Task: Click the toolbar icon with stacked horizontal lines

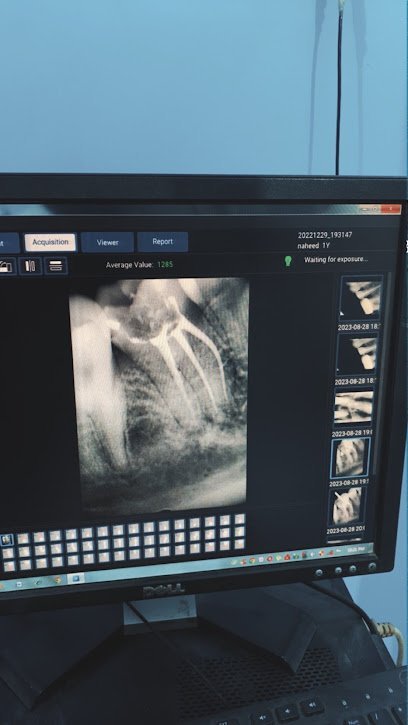Action: pyautogui.click(x=56, y=265)
